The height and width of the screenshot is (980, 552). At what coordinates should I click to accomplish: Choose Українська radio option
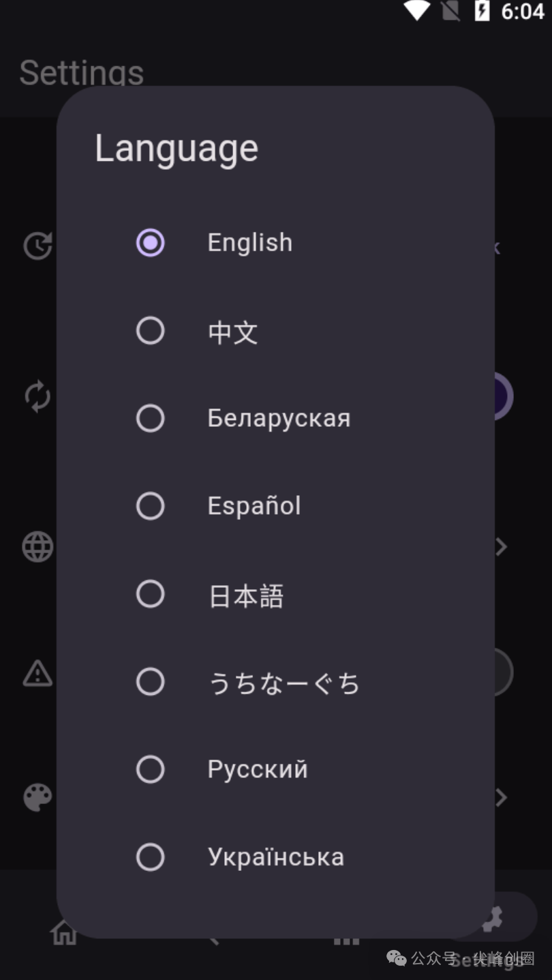point(150,857)
